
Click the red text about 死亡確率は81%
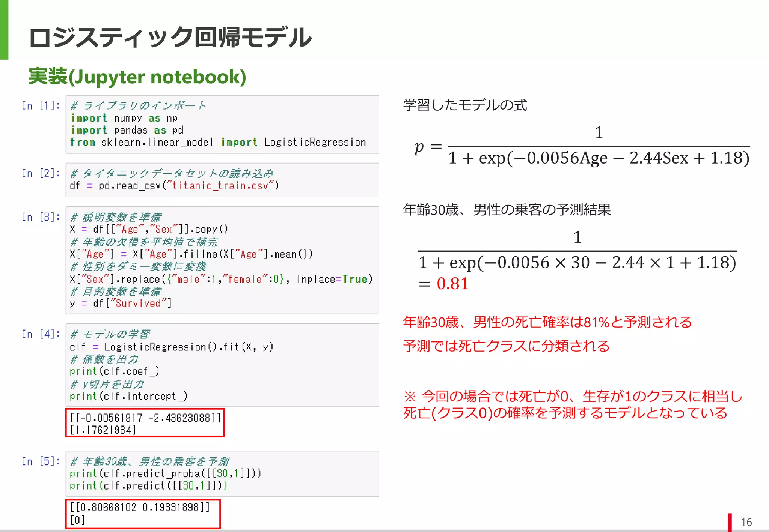pos(547,322)
